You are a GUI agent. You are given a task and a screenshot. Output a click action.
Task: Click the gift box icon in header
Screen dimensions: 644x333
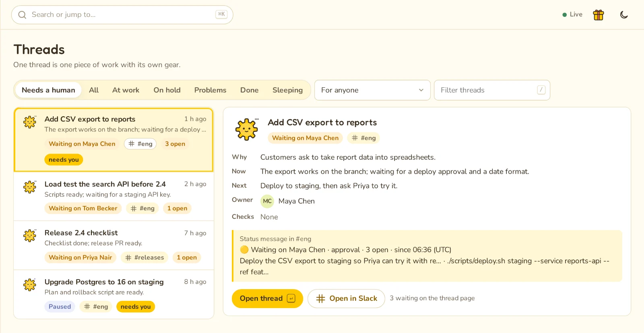pyautogui.click(x=599, y=15)
